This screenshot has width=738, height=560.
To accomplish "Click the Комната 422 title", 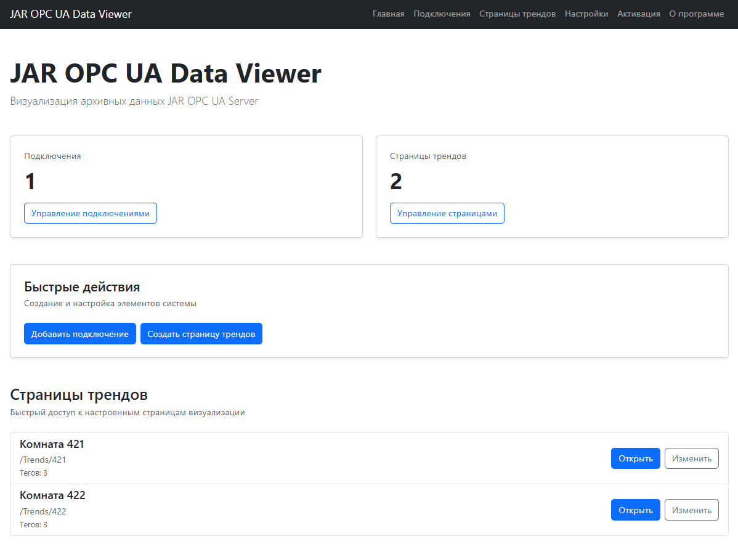I will (x=52, y=495).
